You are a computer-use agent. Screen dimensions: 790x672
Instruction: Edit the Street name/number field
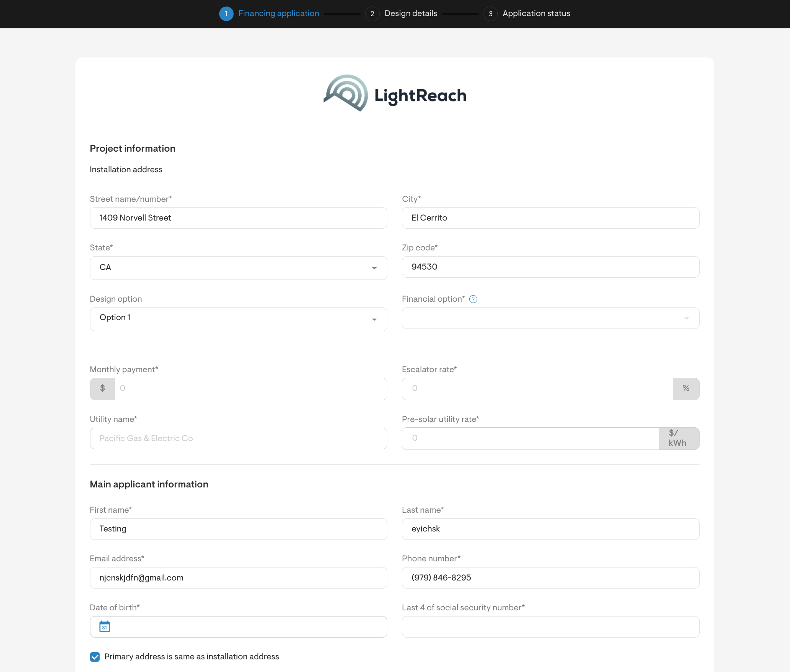238,218
